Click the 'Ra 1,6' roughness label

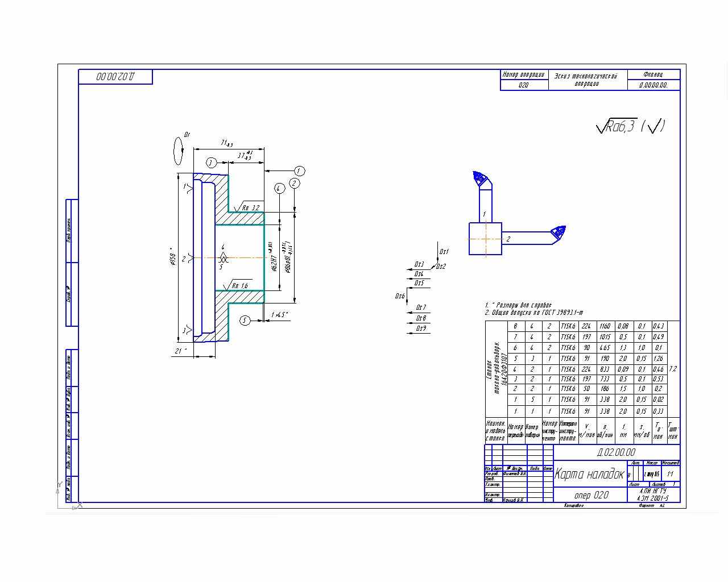point(239,286)
